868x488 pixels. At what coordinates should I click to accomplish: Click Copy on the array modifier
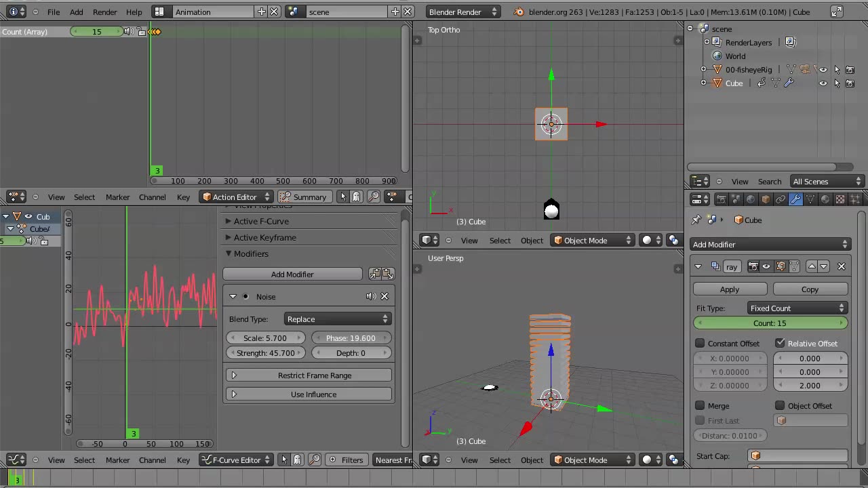click(x=810, y=289)
